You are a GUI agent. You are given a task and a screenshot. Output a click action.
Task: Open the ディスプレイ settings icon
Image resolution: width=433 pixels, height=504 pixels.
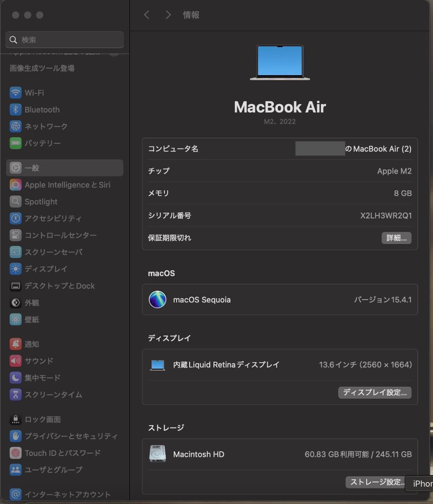point(15,269)
